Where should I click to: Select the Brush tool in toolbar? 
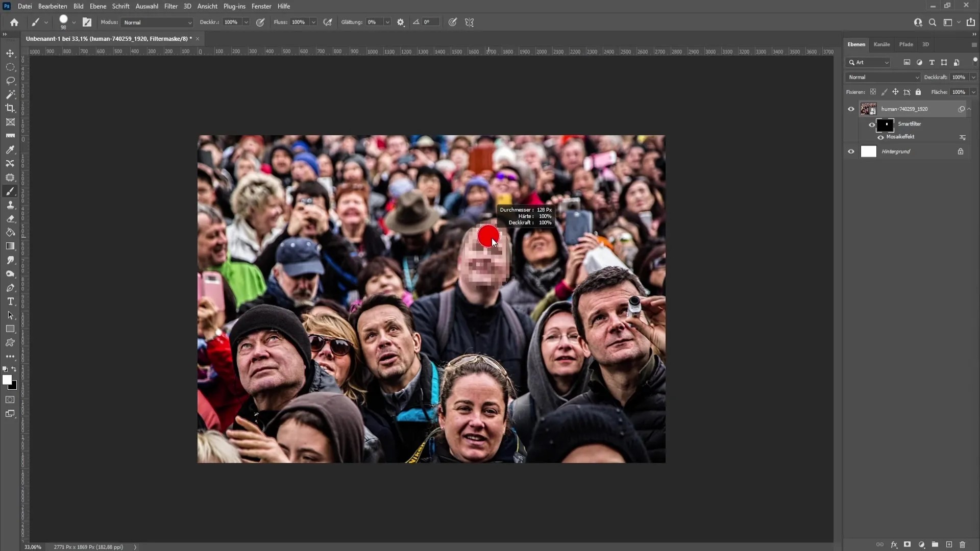10,191
